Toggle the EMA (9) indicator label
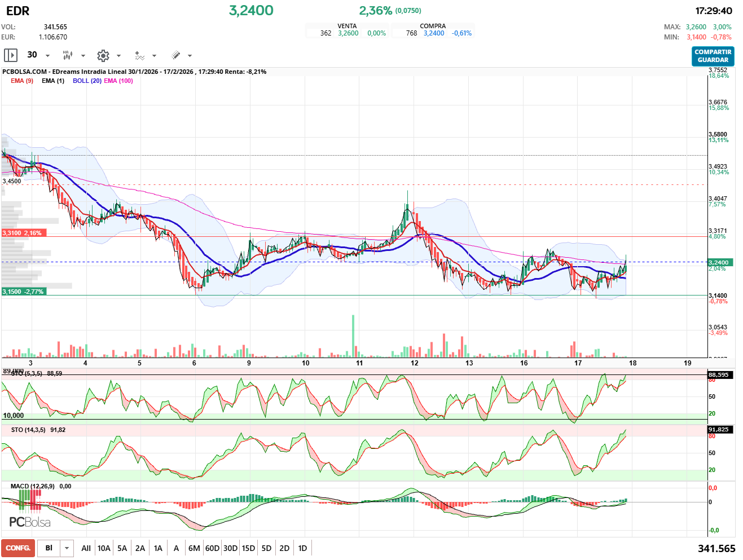The width and height of the screenshot is (743, 560). [22, 81]
